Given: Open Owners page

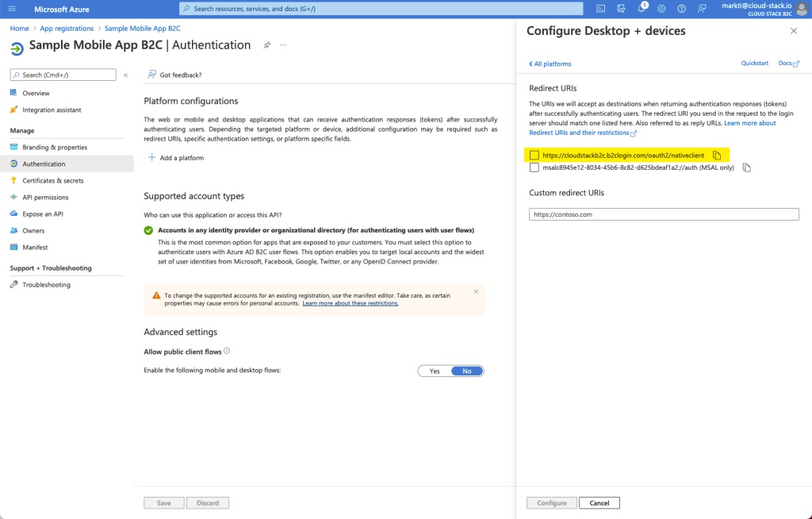Looking at the screenshot, I should (33, 231).
